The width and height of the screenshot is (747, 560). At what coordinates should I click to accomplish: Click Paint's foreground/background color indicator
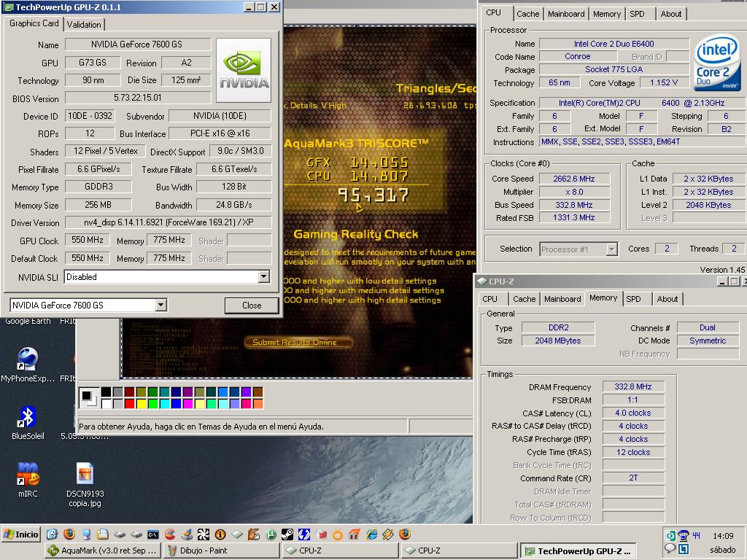(x=89, y=397)
